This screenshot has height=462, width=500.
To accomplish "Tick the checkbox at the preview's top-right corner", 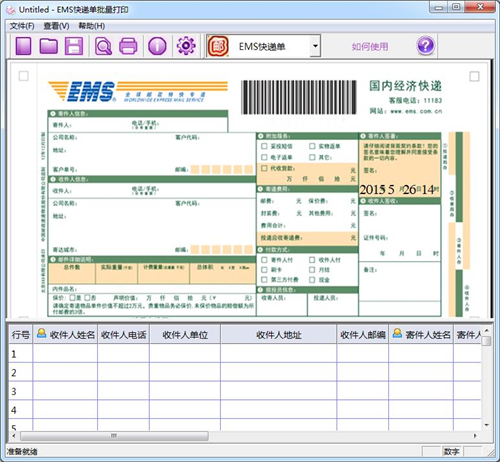I will pyautogui.click(x=474, y=76).
